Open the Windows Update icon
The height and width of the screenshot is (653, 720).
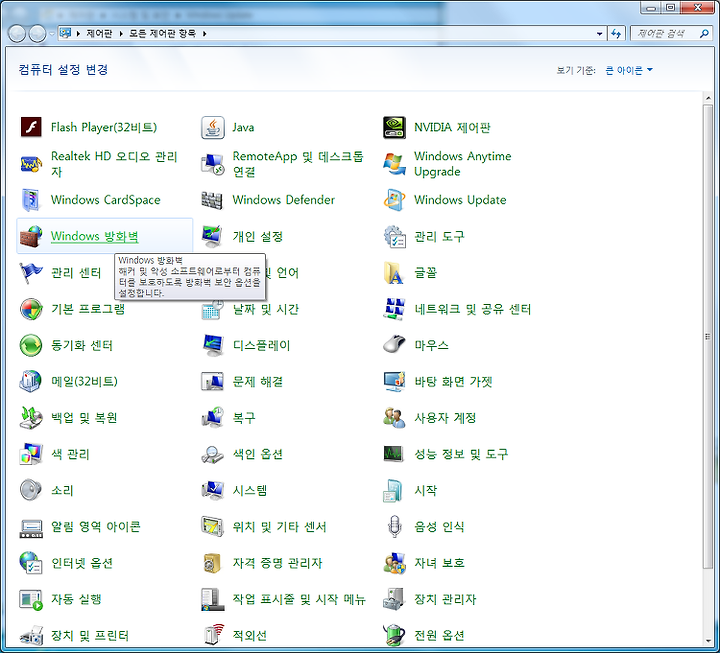pyautogui.click(x=394, y=200)
